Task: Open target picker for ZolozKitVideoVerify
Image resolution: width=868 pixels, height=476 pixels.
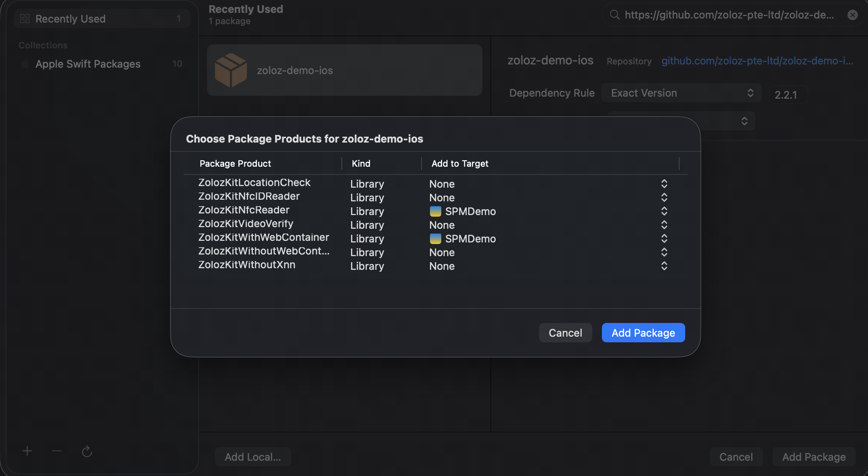Action: (664, 225)
